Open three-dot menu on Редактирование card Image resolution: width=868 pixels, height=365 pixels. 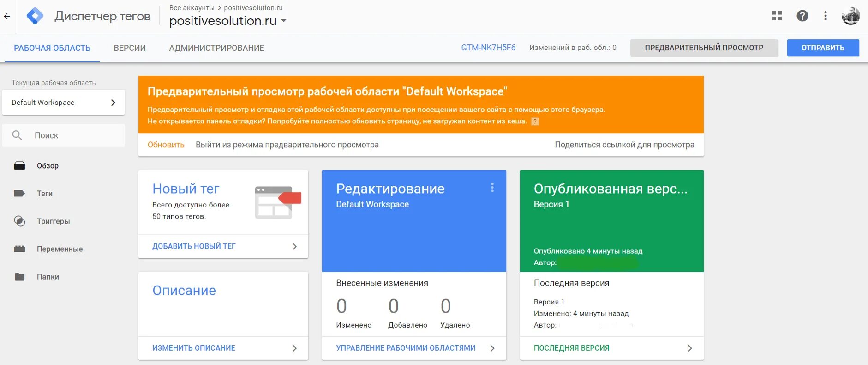point(492,187)
